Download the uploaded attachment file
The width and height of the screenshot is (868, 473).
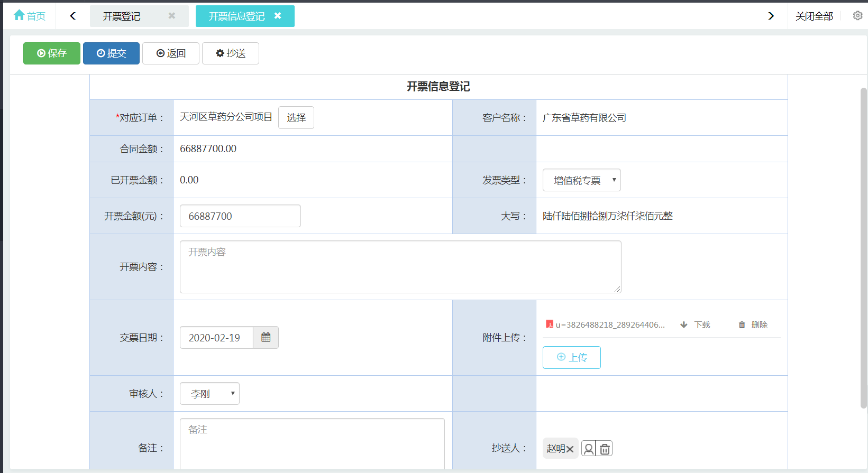696,324
